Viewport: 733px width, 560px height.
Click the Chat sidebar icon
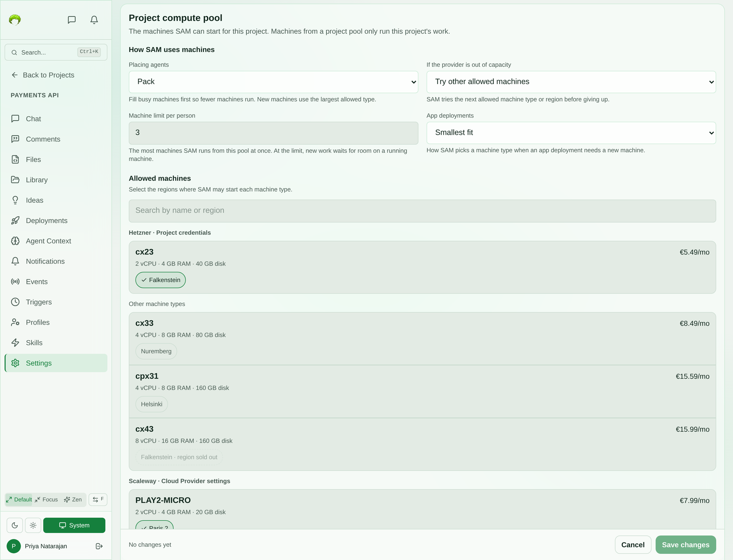(x=15, y=119)
